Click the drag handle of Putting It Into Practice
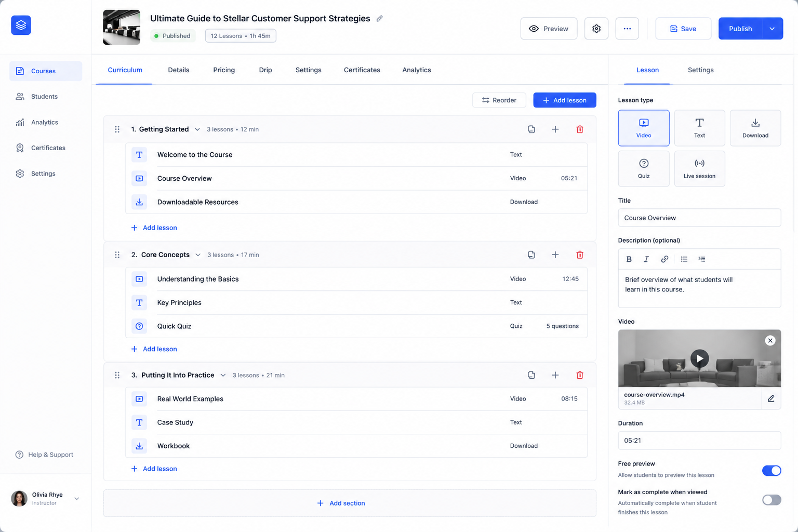798x532 pixels. 117,375
